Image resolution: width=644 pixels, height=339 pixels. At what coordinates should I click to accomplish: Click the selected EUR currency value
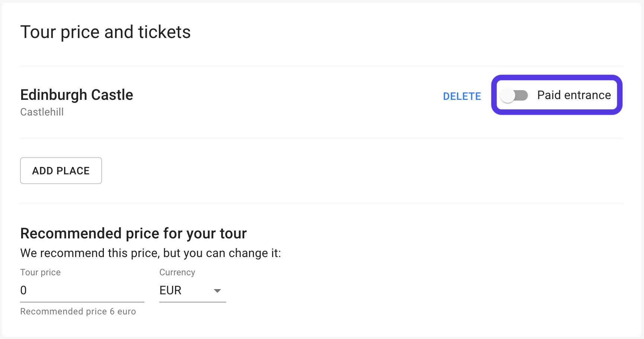pos(170,290)
